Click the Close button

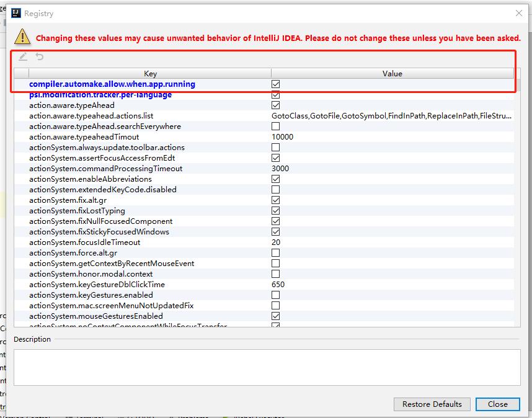[x=498, y=404]
